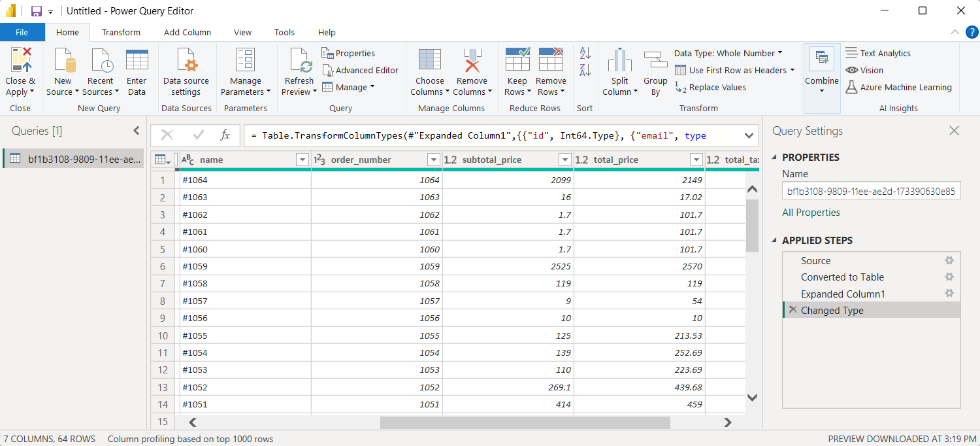Click the vertical scroll down arrow
The height and width of the screenshot is (446, 980).
coord(752,397)
